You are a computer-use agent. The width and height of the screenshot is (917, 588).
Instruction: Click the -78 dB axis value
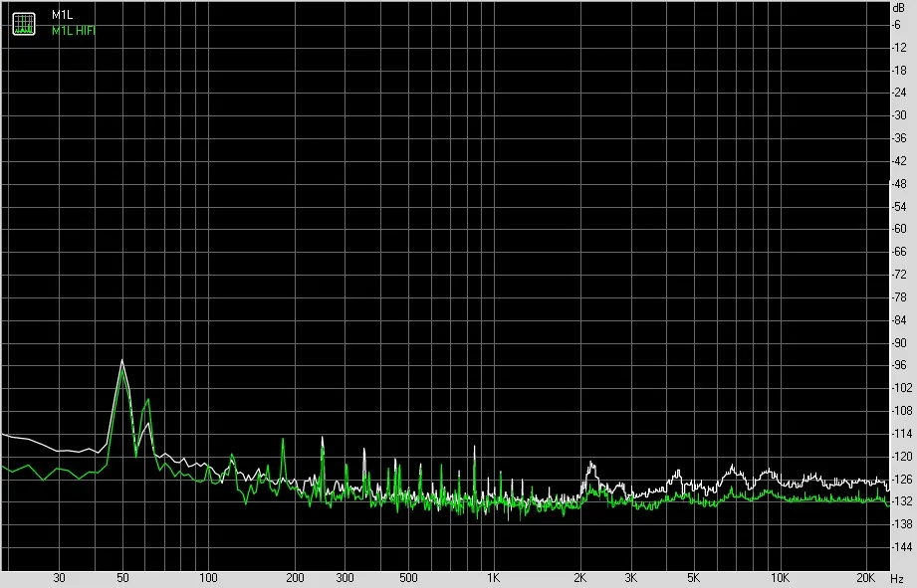pos(898,296)
